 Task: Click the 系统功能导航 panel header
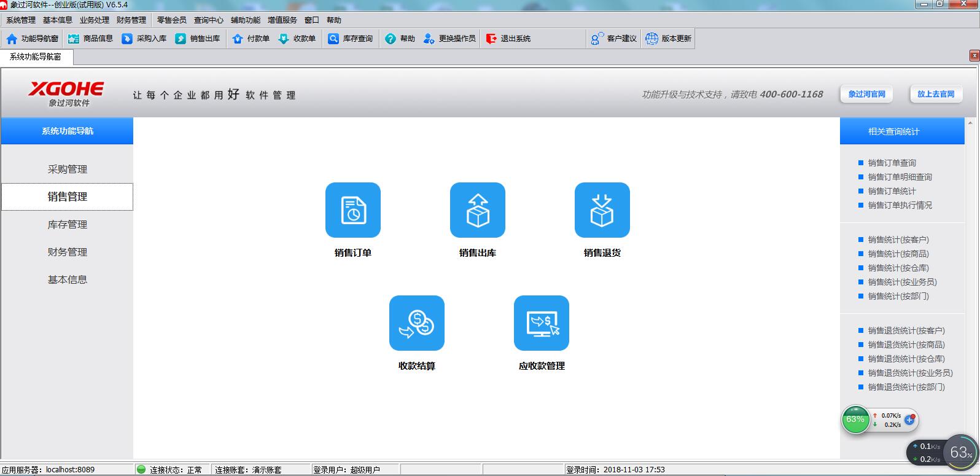click(67, 131)
